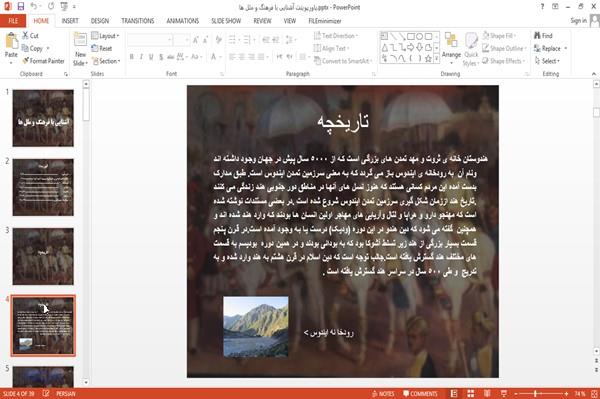Toggle the NOTES pane in status bar
The height and width of the screenshot is (399, 600).
(383, 394)
